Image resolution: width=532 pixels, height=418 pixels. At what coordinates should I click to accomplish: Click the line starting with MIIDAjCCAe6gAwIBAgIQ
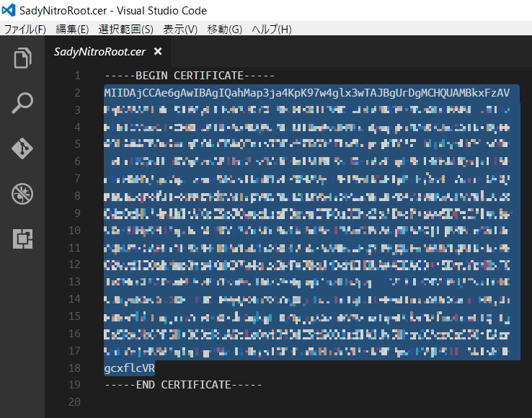click(307, 93)
